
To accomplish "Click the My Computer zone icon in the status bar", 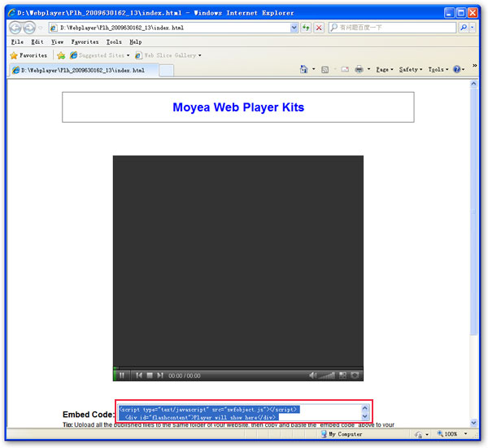I will point(324,433).
